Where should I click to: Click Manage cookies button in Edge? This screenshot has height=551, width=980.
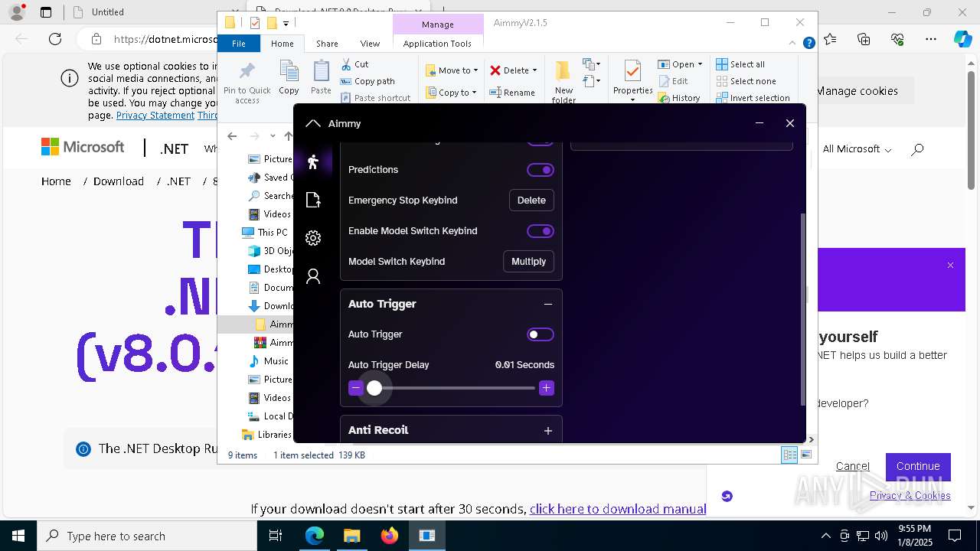point(856,91)
